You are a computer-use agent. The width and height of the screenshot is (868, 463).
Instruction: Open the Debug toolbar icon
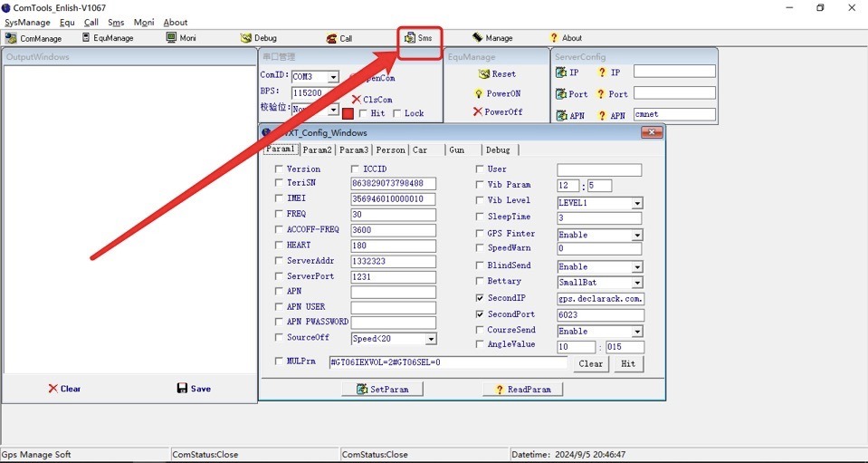pyautogui.click(x=246, y=38)
